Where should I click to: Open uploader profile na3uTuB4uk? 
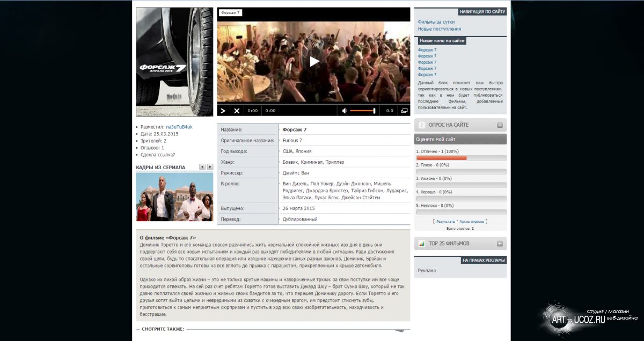coord(179,127)
